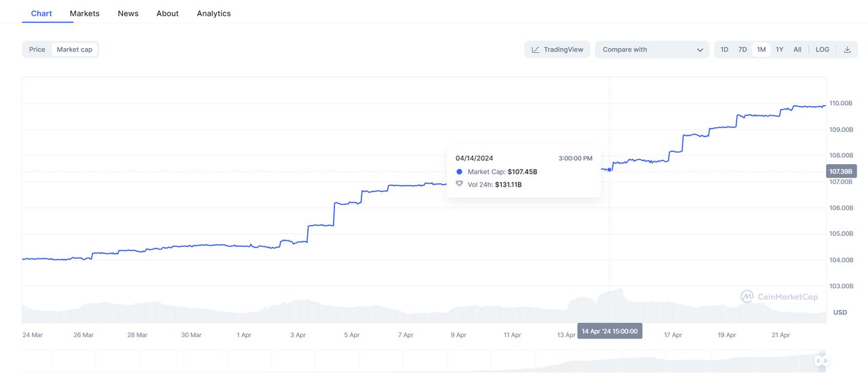The height and width of the screenshot is (386, 868).
Task: Click the blue Market Cap legend dot
Action: coord(459,172)
